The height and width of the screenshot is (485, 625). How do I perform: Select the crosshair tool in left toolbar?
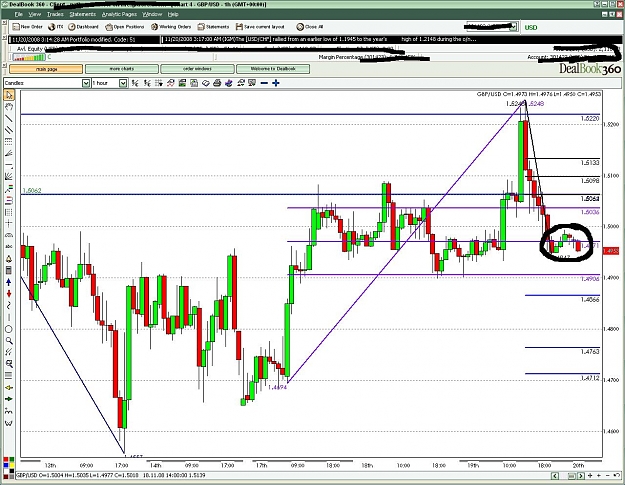click(9, 224)
